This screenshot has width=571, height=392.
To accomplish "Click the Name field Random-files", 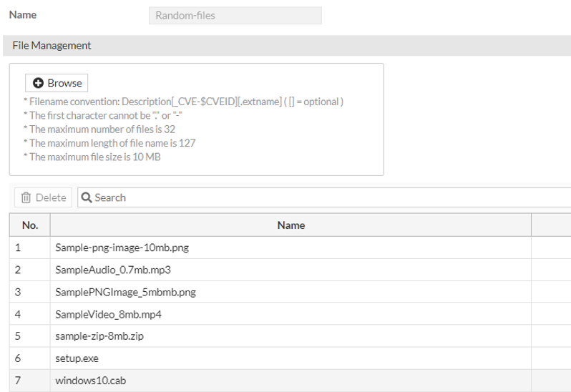I will [235, 15].
